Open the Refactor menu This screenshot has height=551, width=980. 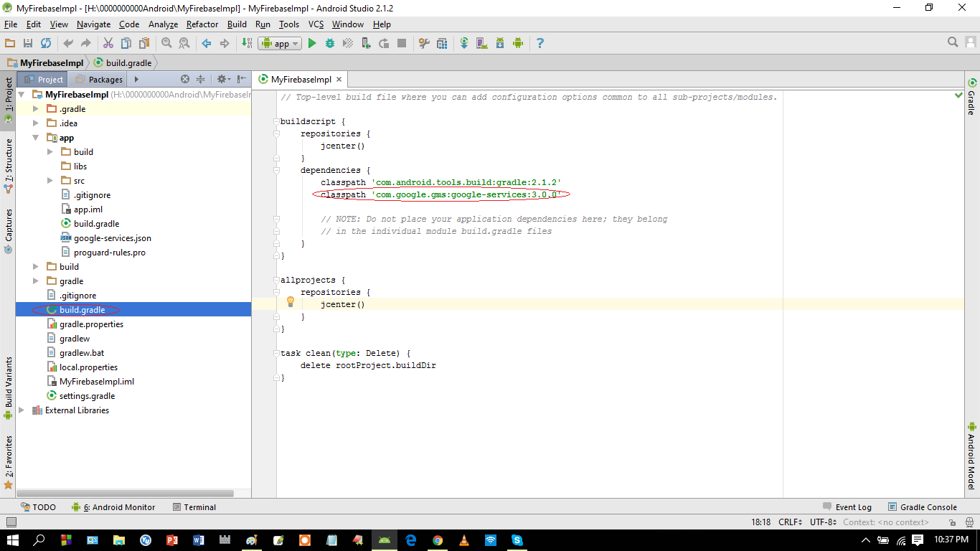202,24
